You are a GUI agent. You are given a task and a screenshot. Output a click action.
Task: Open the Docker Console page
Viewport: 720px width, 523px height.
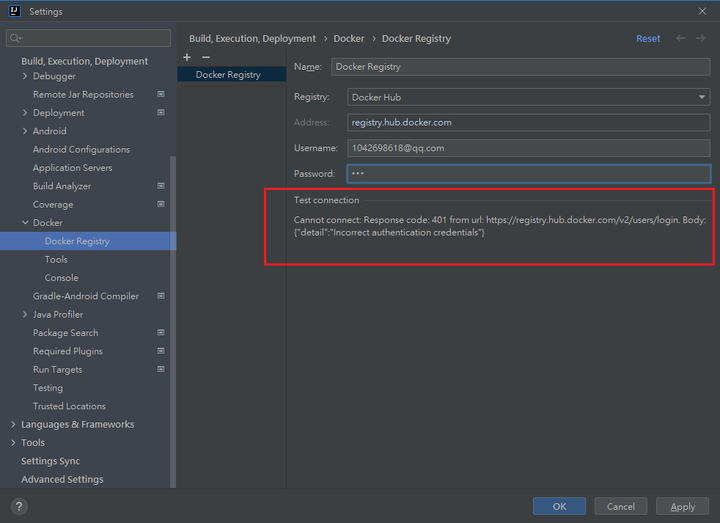click(62, 278)
